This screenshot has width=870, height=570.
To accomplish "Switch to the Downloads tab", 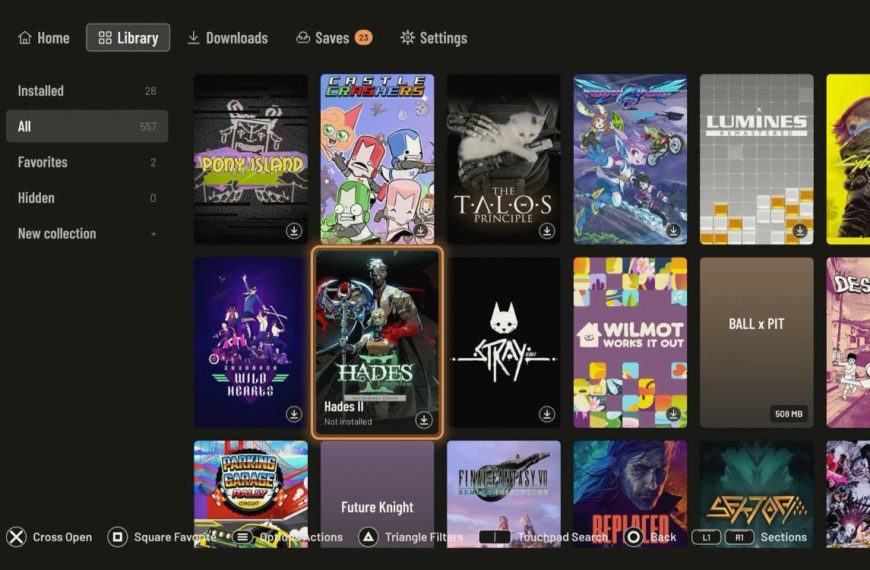I will tap(227, 38).
